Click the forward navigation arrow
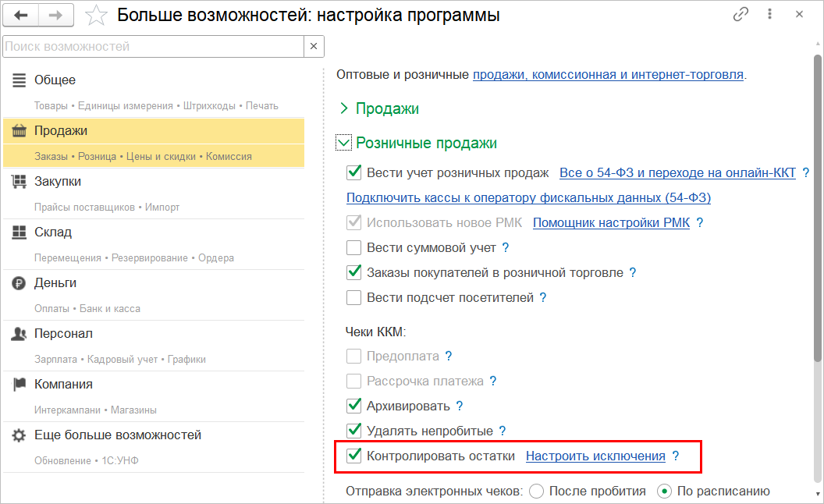 [56, 15]
